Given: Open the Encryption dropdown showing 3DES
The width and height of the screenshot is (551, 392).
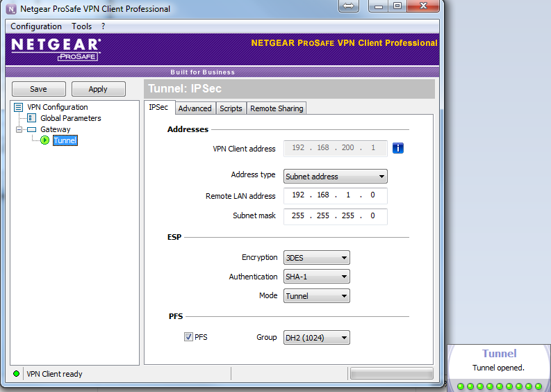Looking at the screenshot, I should [x=317, y=258].
